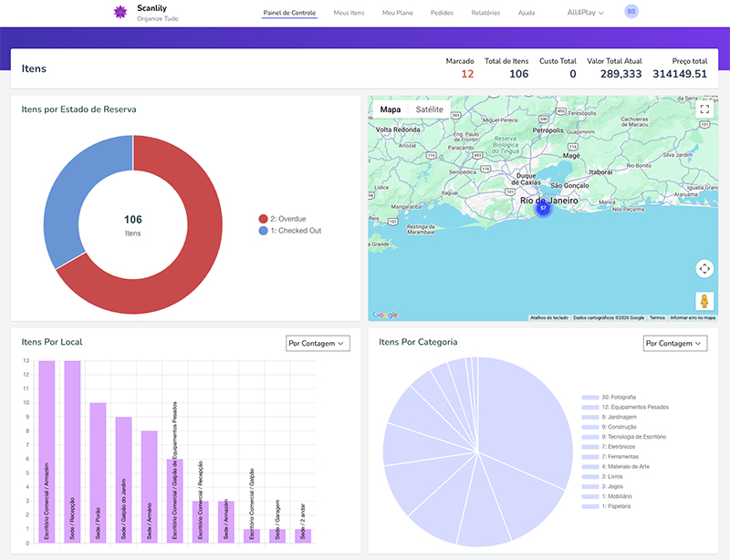Image resolution: width=730 pixels, height=560 pixels.
Task: Click Informar erro no mapa link
Action: pos(693,317)
